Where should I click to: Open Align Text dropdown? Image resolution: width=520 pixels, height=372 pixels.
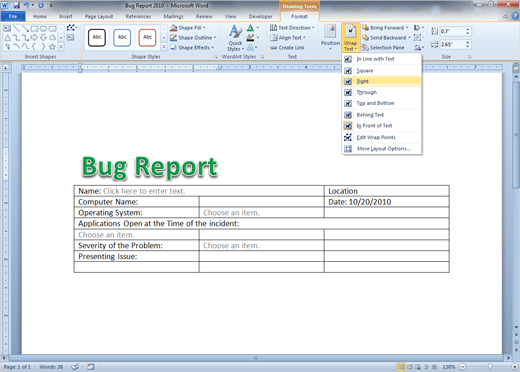288,38
